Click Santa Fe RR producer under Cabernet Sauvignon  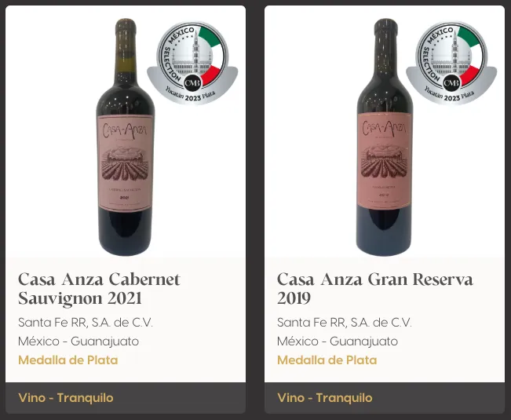pos(86,322)
